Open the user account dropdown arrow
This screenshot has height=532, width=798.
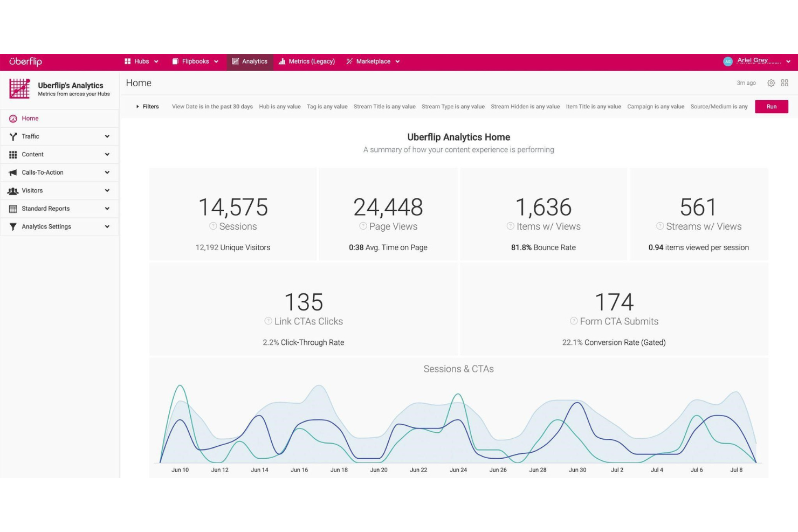pyautogui.click(x=788, y=62)
